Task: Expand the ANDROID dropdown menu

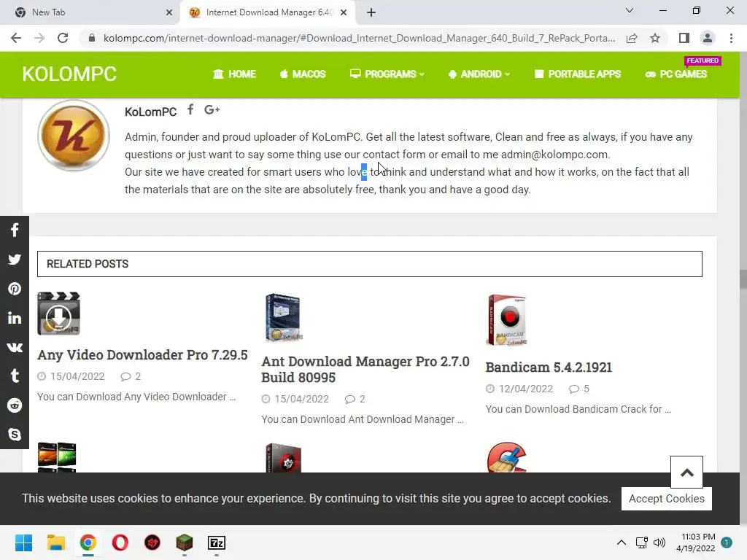Action: pos(479,74)
